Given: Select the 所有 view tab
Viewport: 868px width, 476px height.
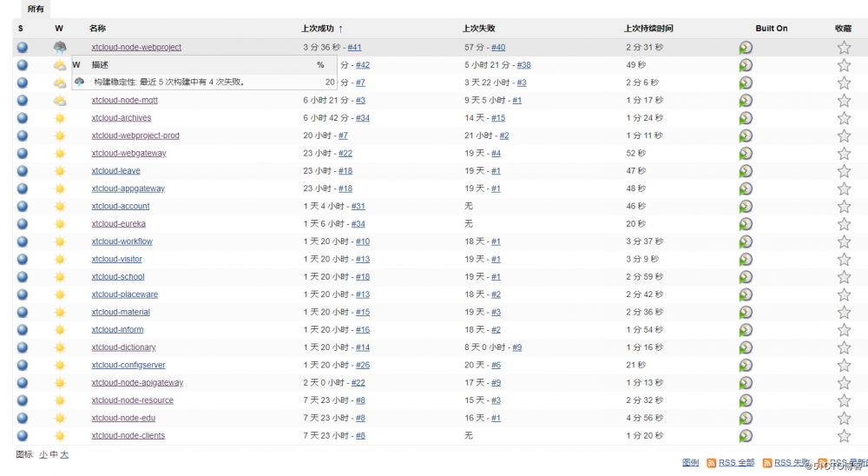Looking at the screenshot, I should [x=36, y=9].
